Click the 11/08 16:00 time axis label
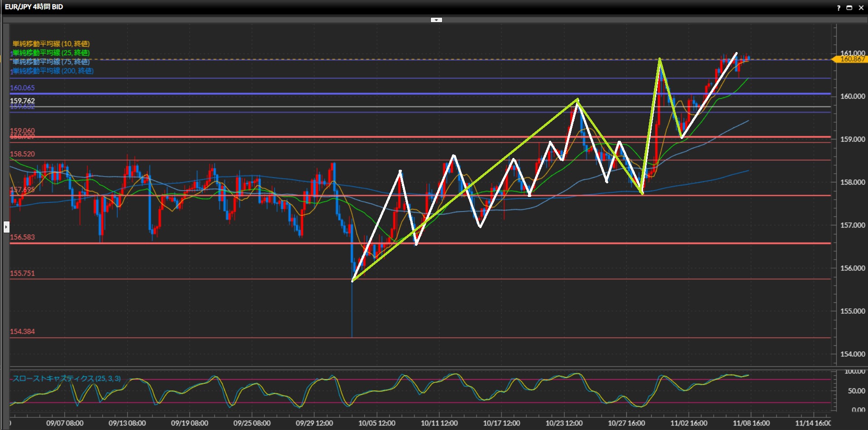868x430 pixels. pos(751,423)
